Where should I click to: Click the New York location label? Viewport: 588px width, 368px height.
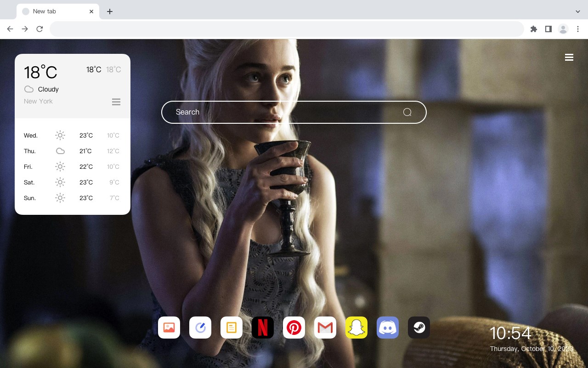pyautogui.click(x=38, y=101)
